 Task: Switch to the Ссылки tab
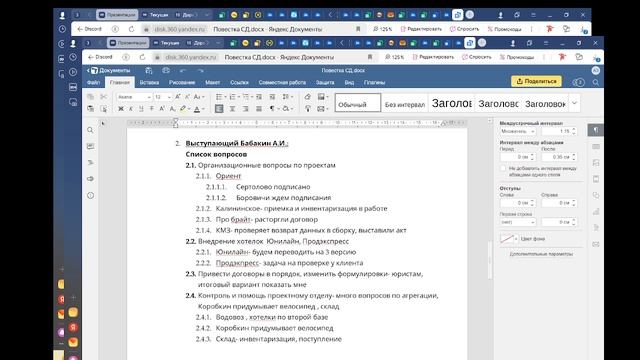coord(239,82)
